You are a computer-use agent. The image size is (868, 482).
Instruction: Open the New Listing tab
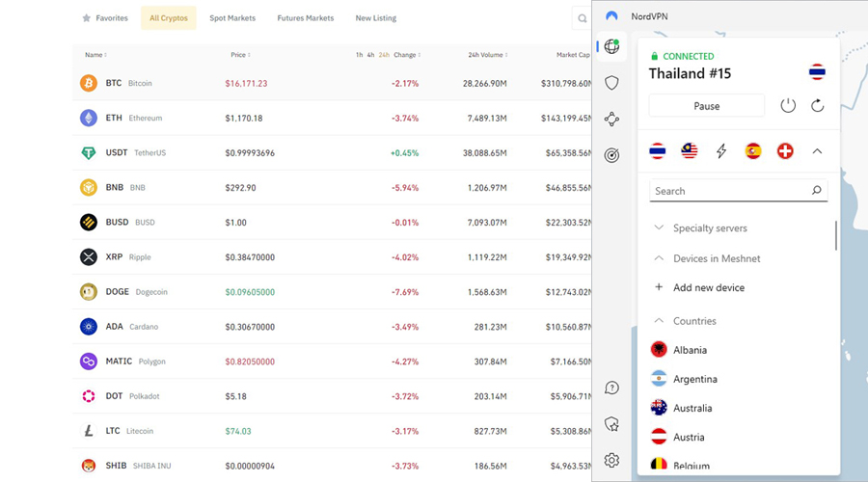376,18
